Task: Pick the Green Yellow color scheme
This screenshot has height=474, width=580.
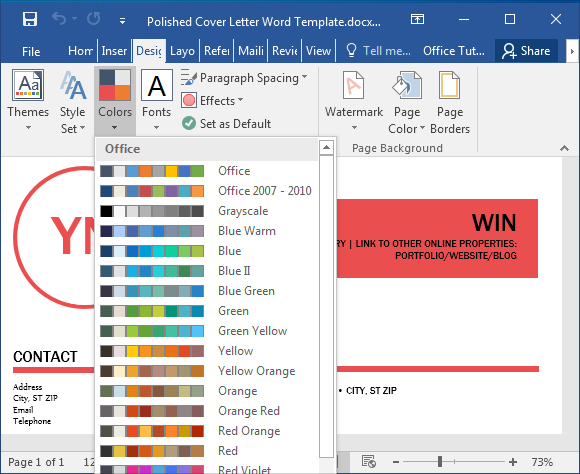Action: tap(206, 331)
